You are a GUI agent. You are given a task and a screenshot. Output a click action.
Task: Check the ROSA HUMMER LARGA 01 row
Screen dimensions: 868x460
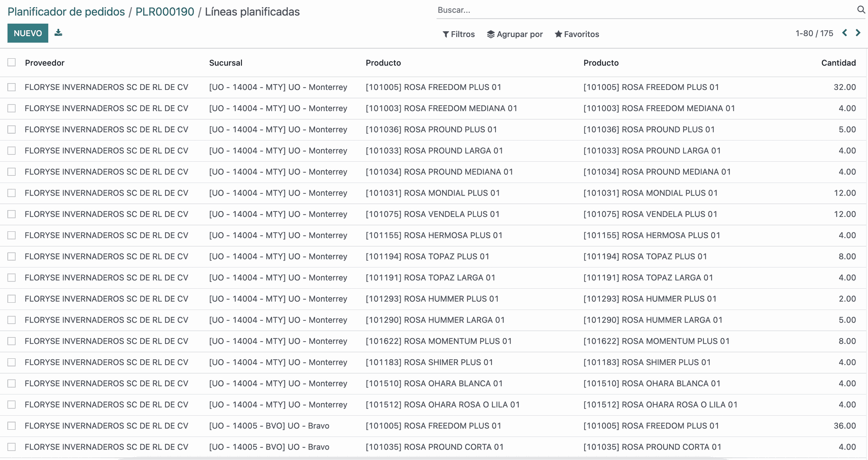click(x=12, y=320)
